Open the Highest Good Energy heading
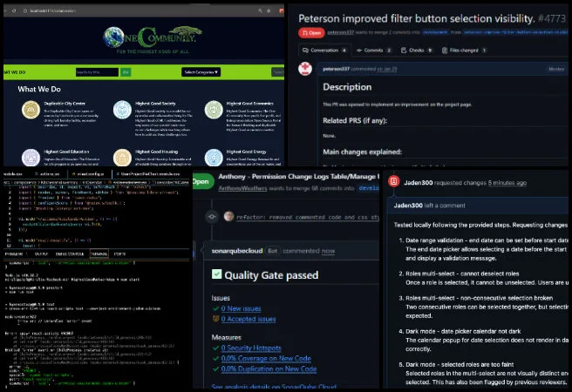 tap(246, 152)
